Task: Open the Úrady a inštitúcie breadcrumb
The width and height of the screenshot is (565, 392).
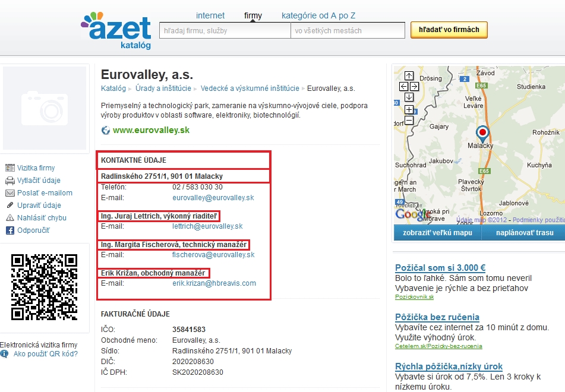Action: [x=163, y=88]
